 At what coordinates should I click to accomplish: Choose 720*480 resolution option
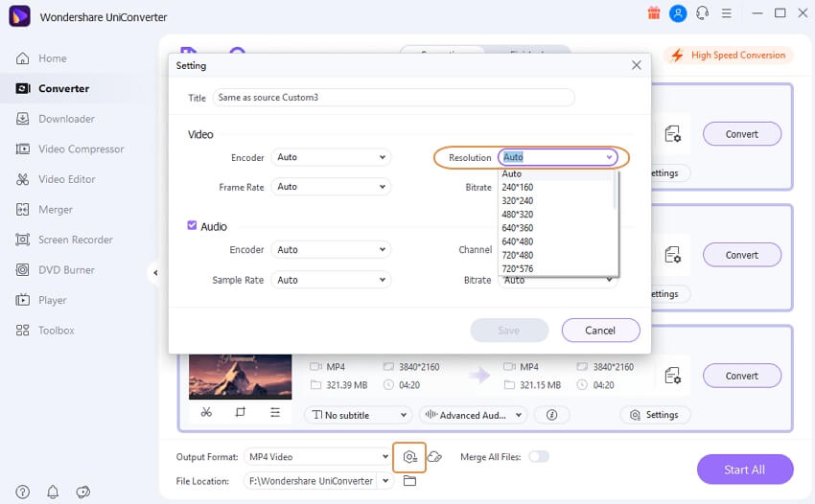(555, 255)
